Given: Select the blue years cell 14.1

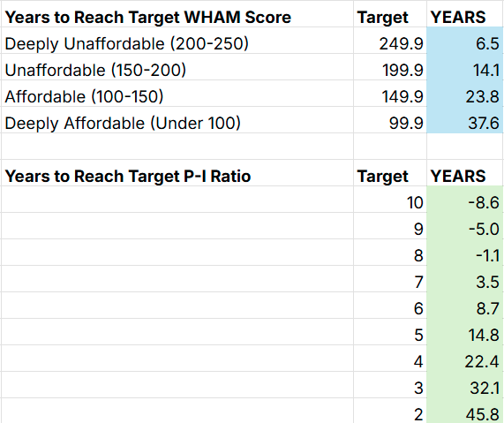Looking at the screenshot, I should (x=465, y=67).
